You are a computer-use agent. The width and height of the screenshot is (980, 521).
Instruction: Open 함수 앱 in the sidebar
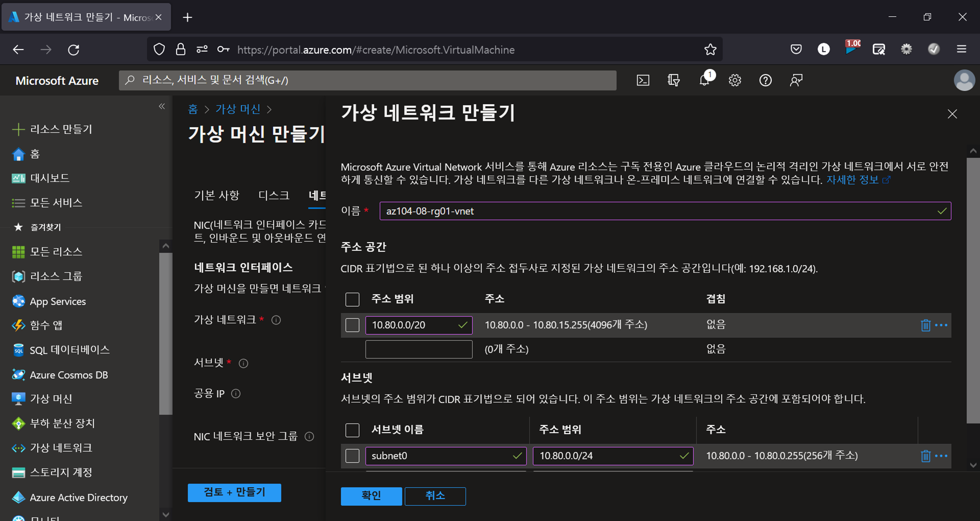37,325
